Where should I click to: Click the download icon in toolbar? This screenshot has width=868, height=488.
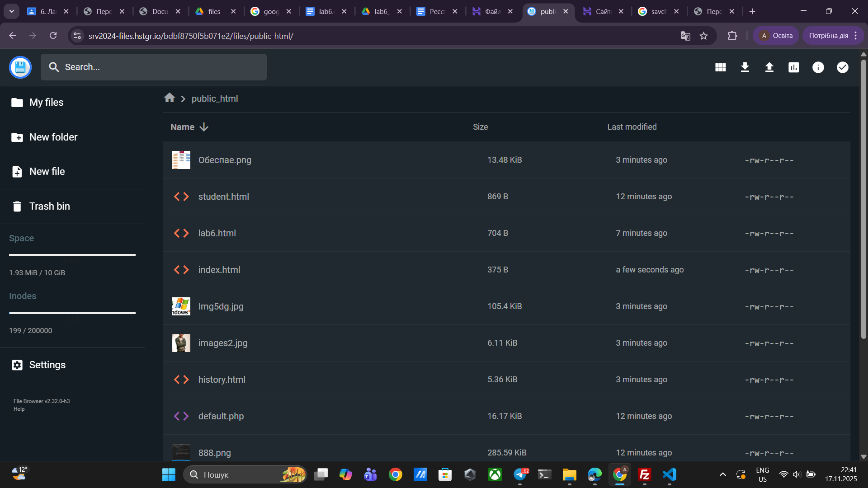[745, 67]
